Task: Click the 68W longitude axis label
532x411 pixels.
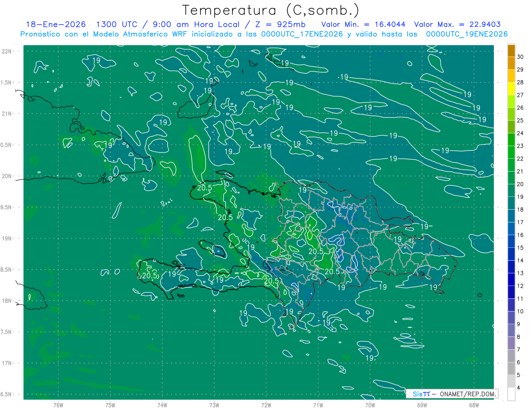Action: point(474,405)
